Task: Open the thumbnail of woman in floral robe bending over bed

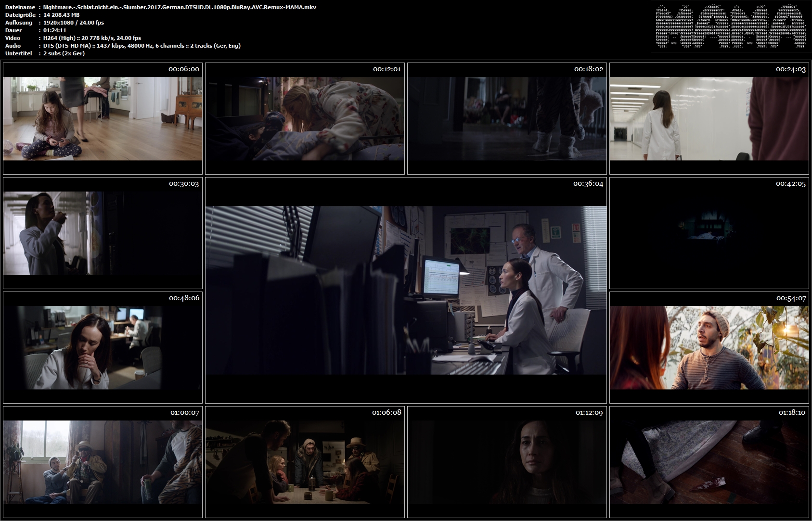Action: [x=305, y=118]
